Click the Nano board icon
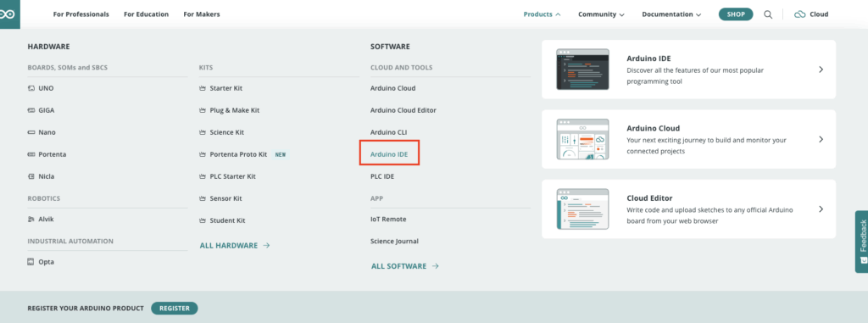 [31, 132]
